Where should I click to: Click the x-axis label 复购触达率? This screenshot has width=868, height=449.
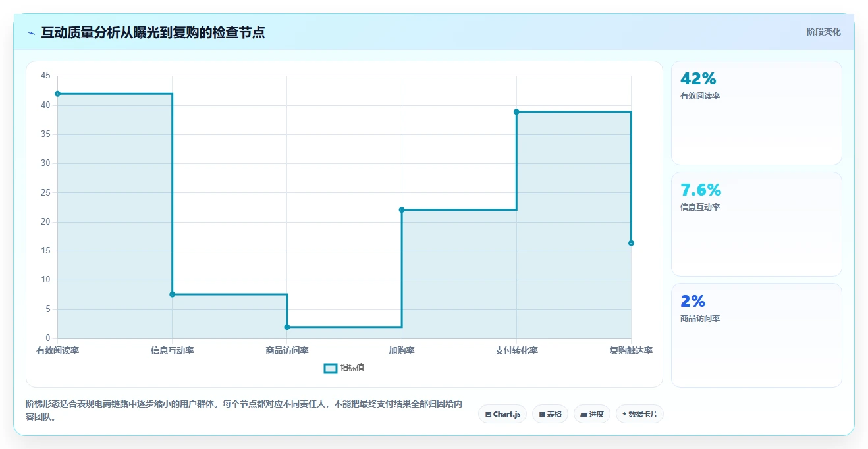[631, 350]
